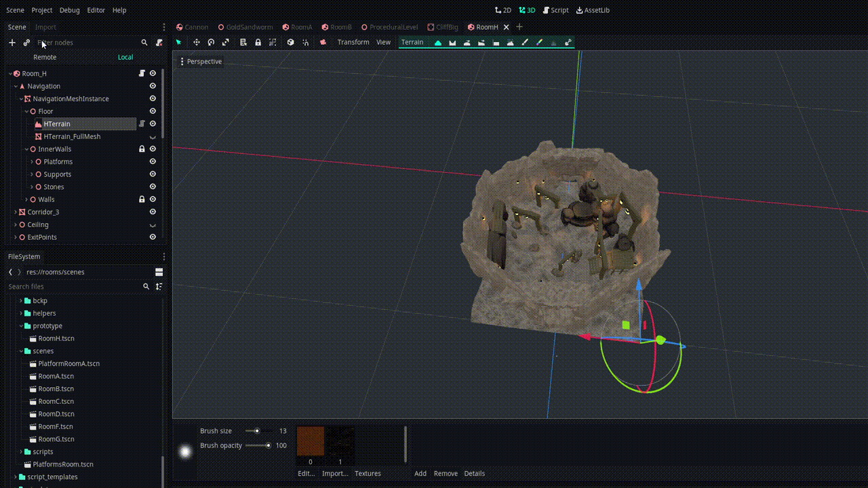The height and width of the screenshot is (488, 868).
Task: Select the Rotate mode tool
Action: click(211, 42)
